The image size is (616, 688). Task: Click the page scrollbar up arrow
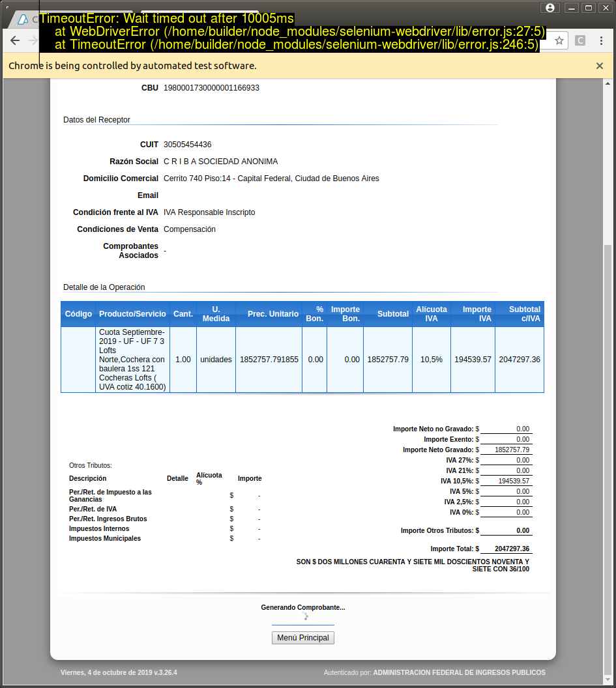(x=608, y=83)
